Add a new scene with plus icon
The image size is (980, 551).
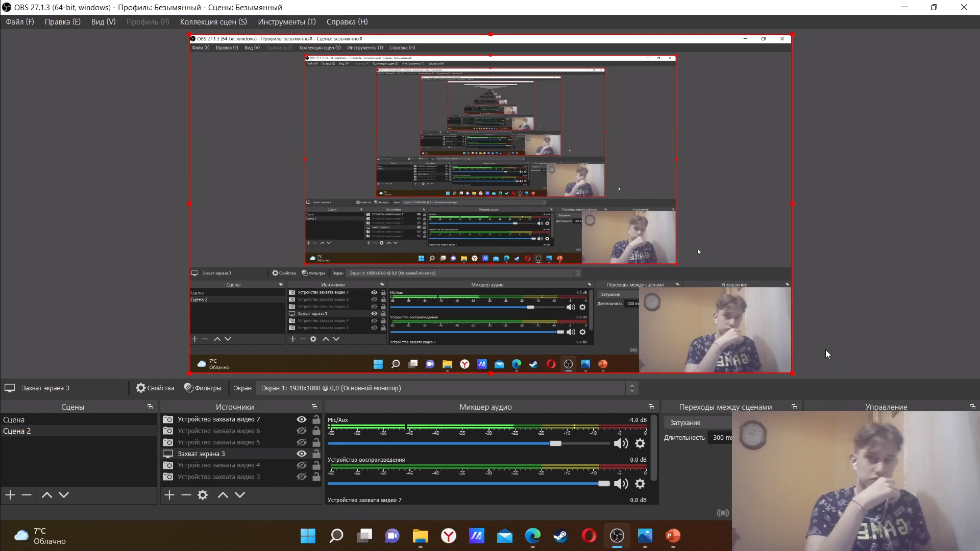pos(10,495)
